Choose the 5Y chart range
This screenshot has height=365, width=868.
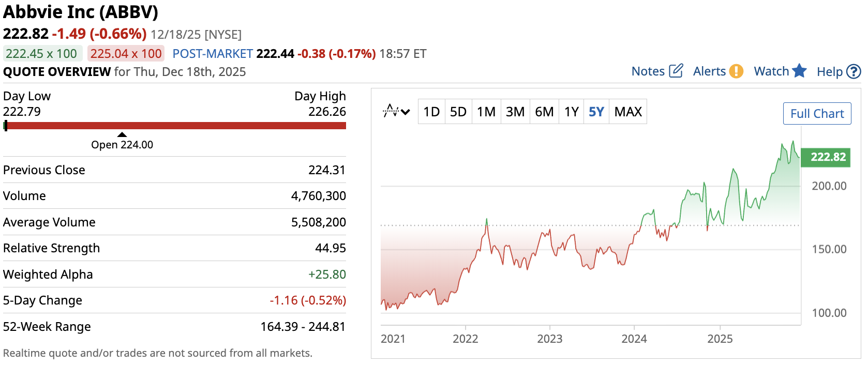pyautogui.click(x=596, y=112)
